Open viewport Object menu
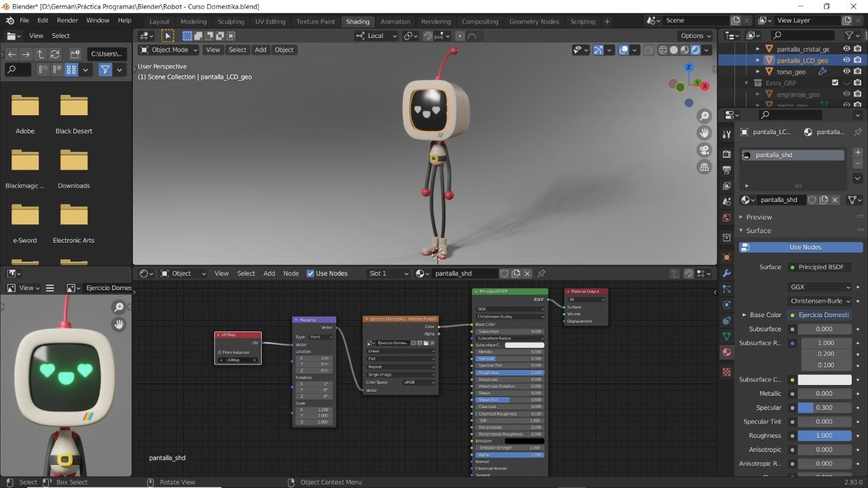868x488 pixels. 284,49
